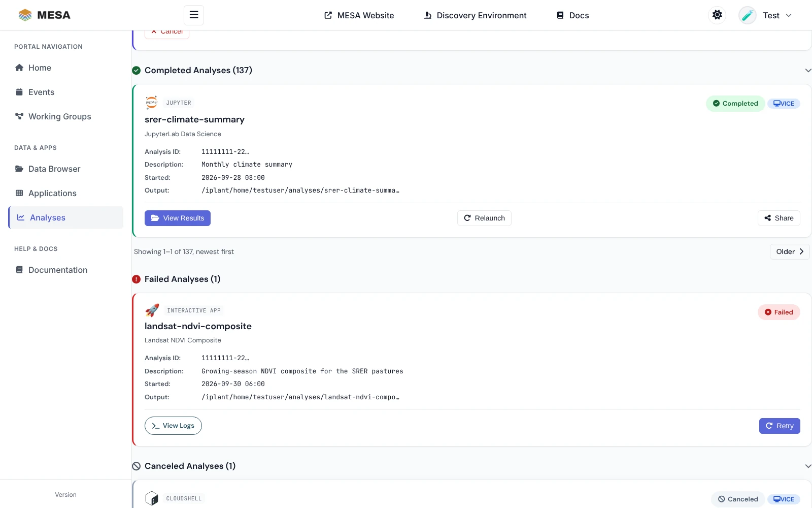
Task: Click the partially visible Cancel button
Action: click(x=167, y=33)
